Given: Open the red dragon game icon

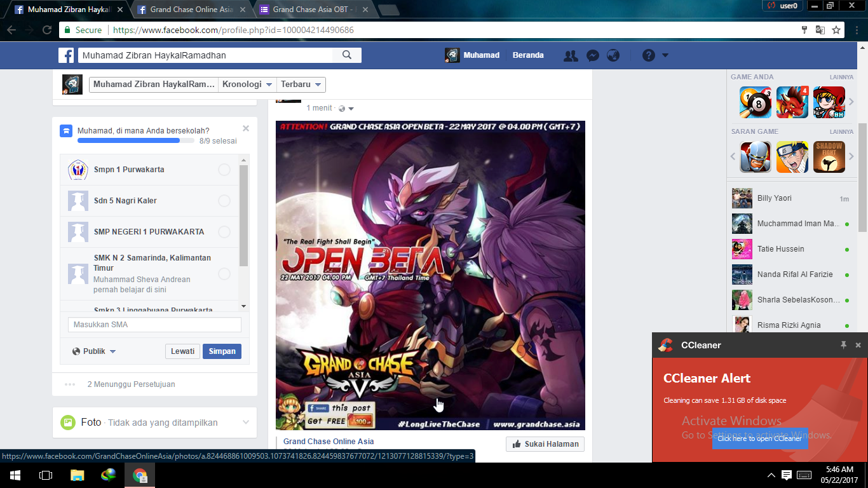Looking at the screenshot, I should [792, 102].
